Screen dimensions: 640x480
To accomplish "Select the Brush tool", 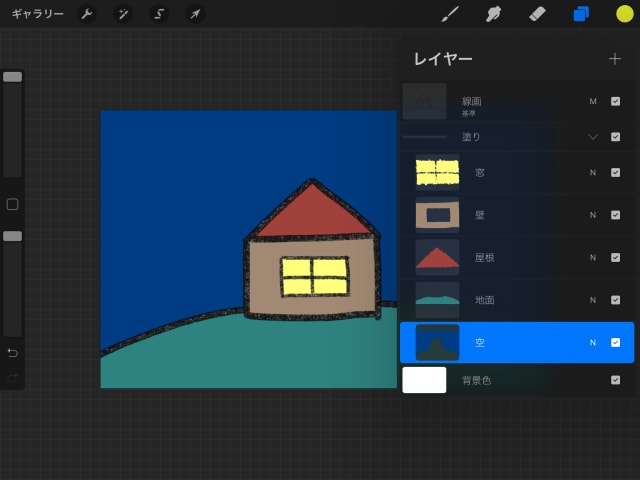I will click(450, 14).
